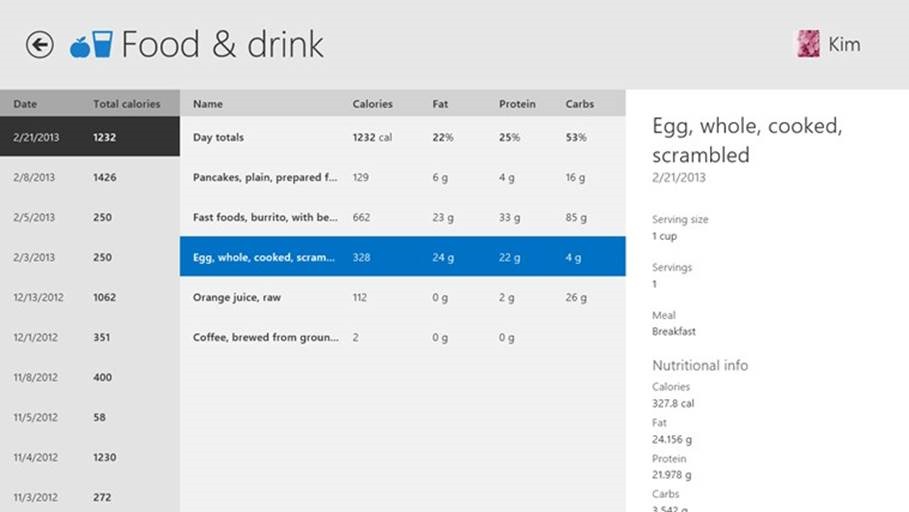Click the Name column header
The image size is (909, 512).
(208, 104)
